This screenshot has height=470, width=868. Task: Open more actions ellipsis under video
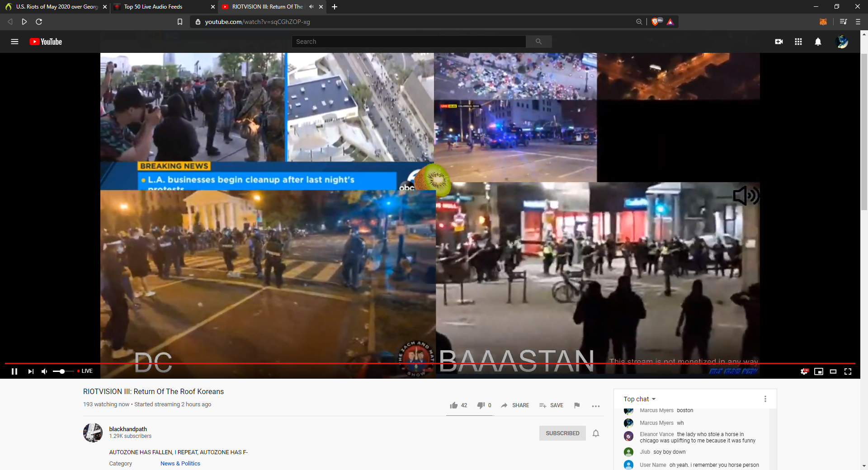coord(596,406)
